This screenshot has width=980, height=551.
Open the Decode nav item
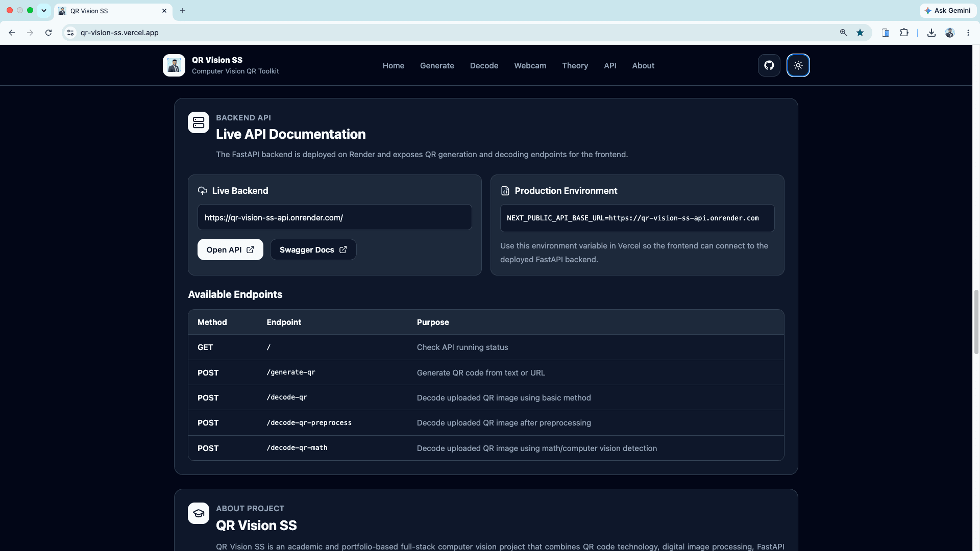[484, 66]
